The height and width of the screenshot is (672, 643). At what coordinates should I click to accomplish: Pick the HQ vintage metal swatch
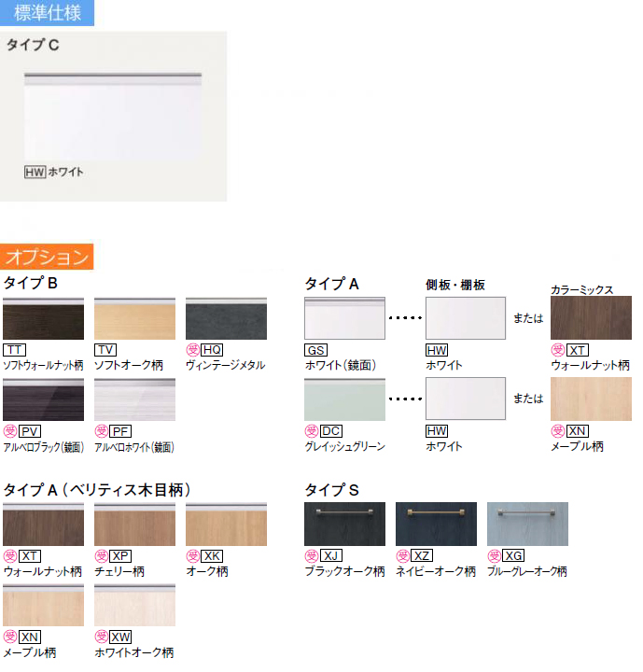(x=226, y=319)
